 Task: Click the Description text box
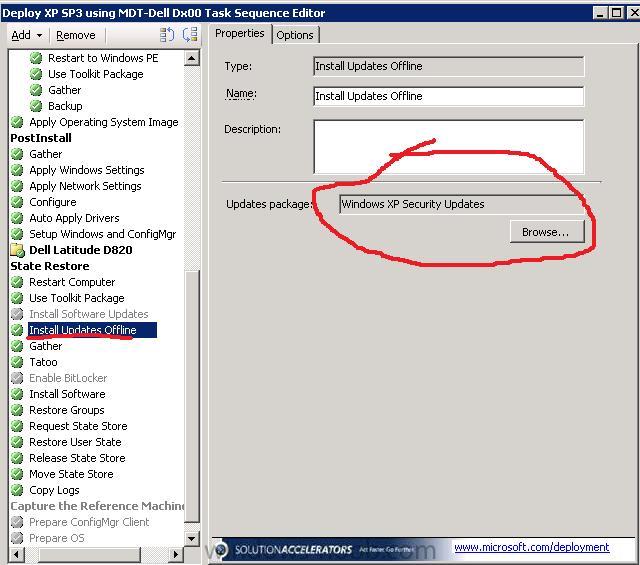click(448, 146)
